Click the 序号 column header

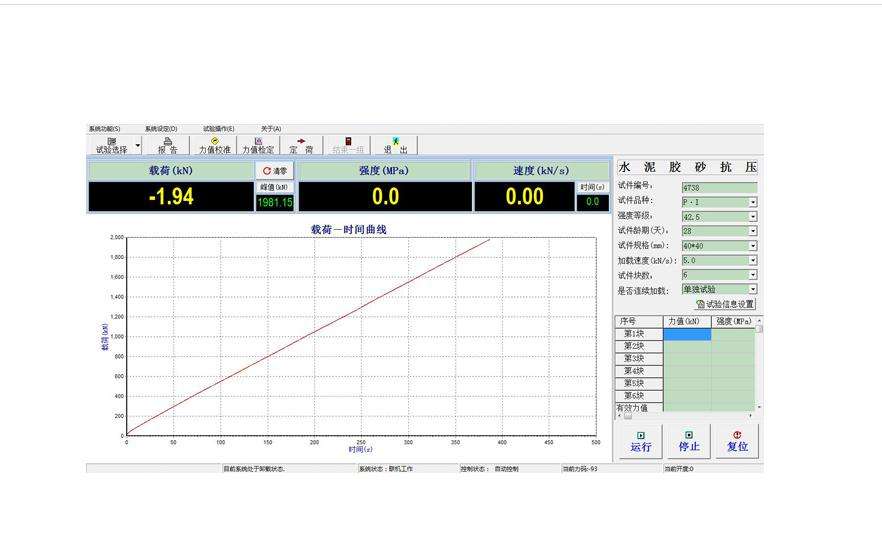(639, 322)
